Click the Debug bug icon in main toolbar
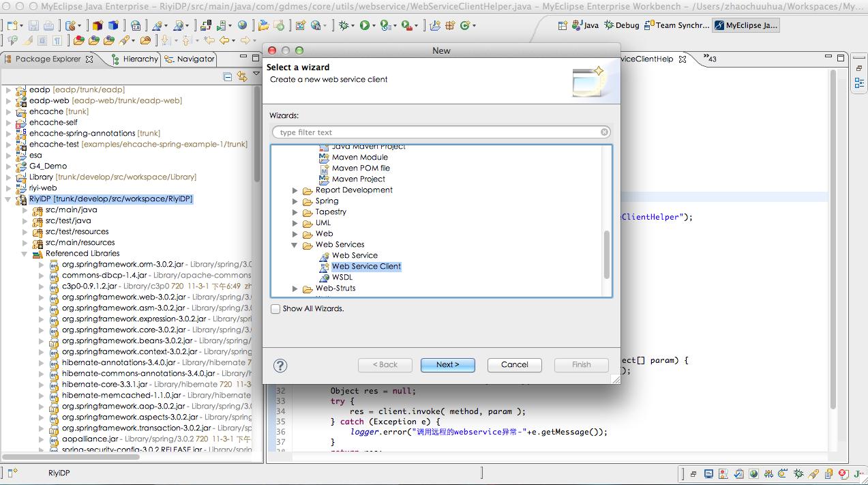Screen dimensions: 868x485 click(x=344, y=25)
